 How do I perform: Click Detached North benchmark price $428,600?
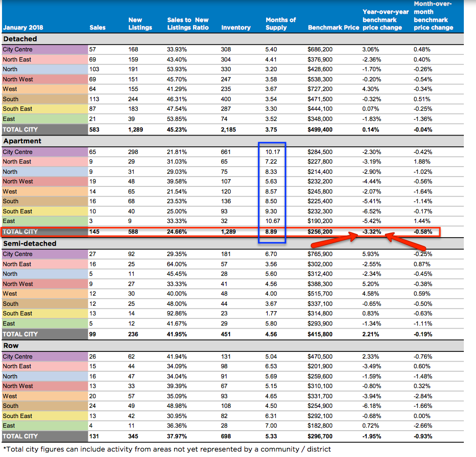pos(320,69)
